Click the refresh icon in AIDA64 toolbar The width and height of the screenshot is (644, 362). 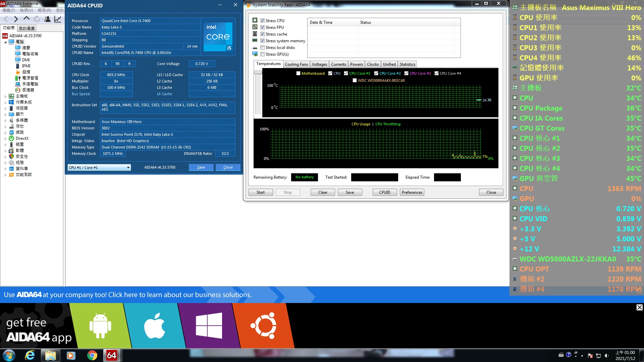[x=37, y=19]
